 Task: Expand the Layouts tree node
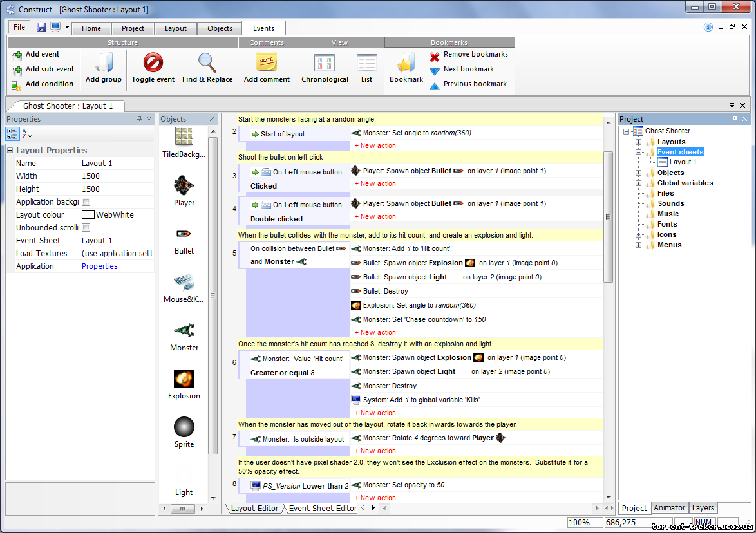638,142
